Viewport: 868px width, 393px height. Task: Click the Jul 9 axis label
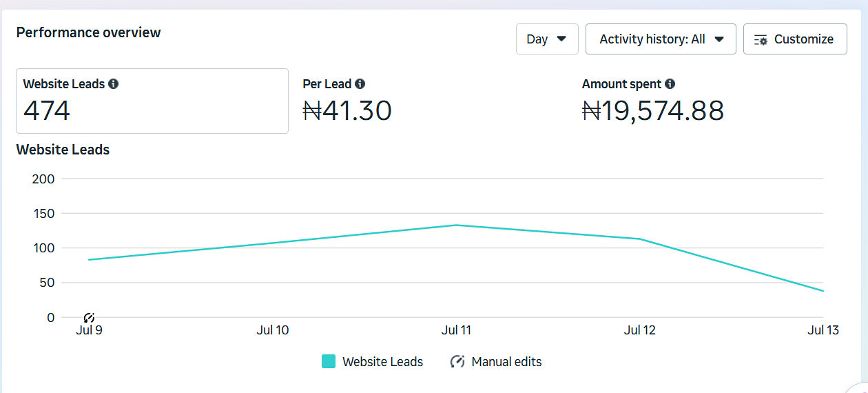tap(89, 330)
